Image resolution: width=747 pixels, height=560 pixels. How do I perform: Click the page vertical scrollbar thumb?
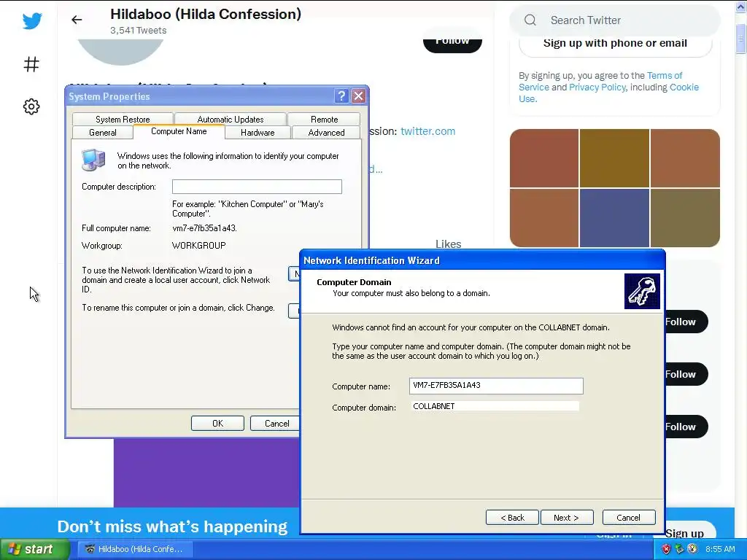pos(741,39)
